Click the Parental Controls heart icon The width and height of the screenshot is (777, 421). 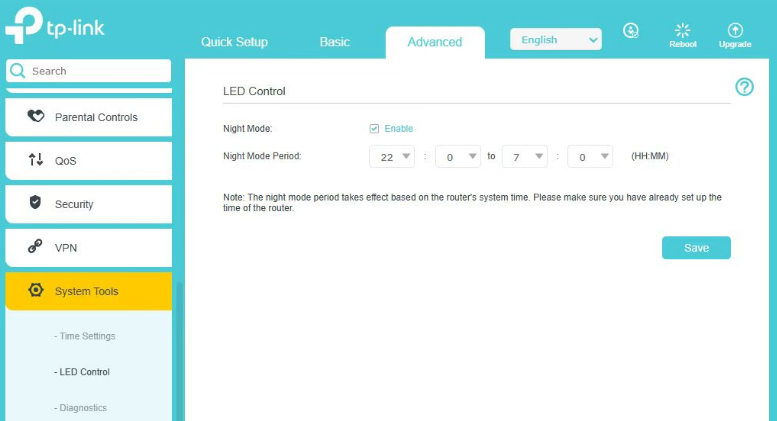point(36,116)
